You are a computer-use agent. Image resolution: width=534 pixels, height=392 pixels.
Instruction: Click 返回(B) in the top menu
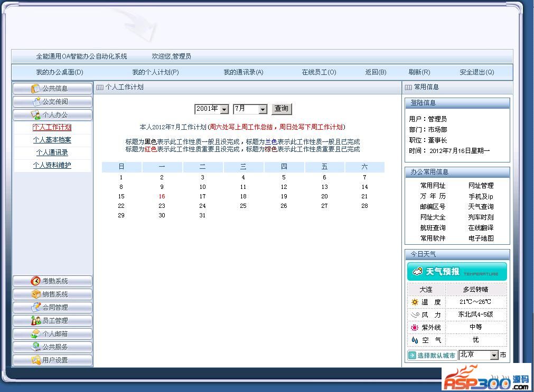(376, 72)
